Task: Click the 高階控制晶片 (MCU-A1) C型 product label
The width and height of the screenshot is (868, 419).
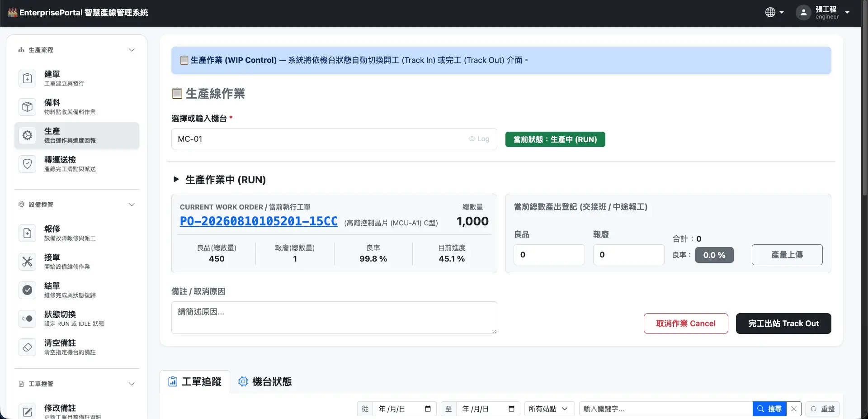Action: [391, 223]
